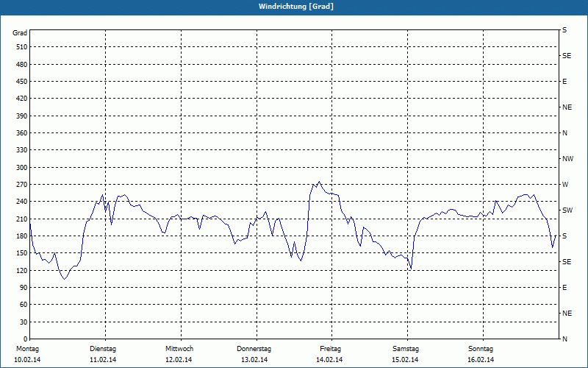Select the 0 y-axis label
The width and height of the screenshot is (588, 368).
(26, 339)
